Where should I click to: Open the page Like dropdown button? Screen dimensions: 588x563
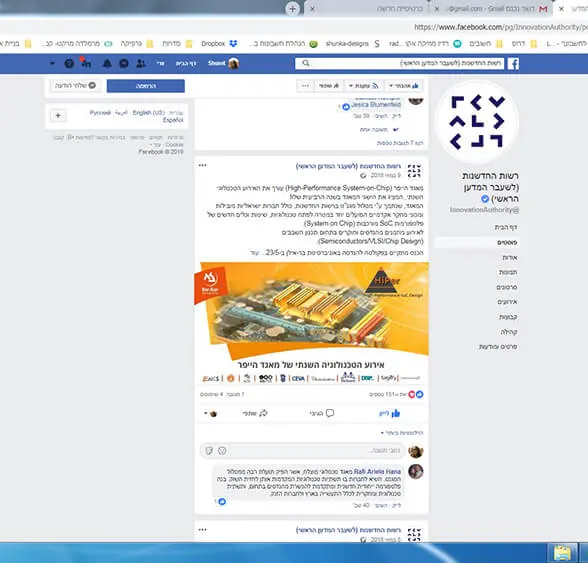[x=404, y=86]
